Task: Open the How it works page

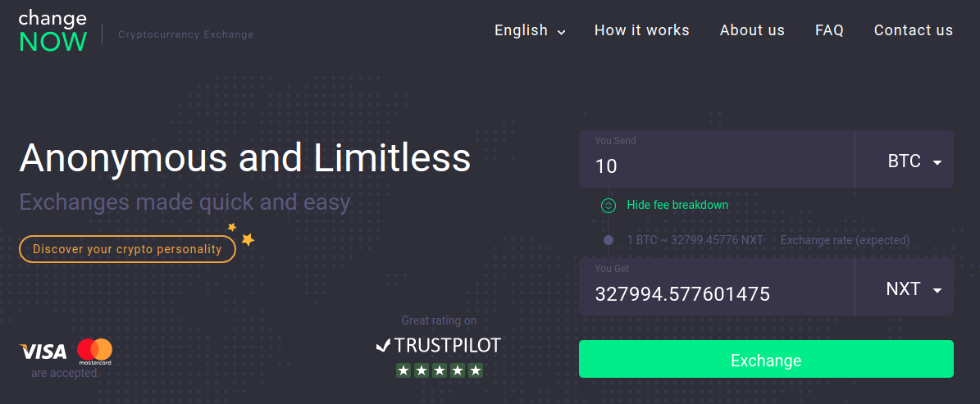Action: [642, 30]
